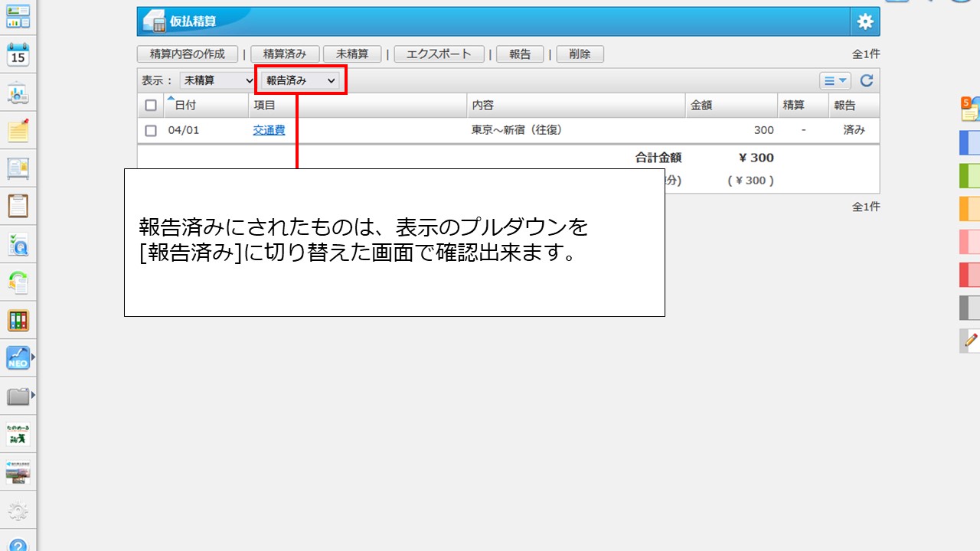Select the green sticky note color tab
This screenshot has width=980, height=551.
click(970, 176)
